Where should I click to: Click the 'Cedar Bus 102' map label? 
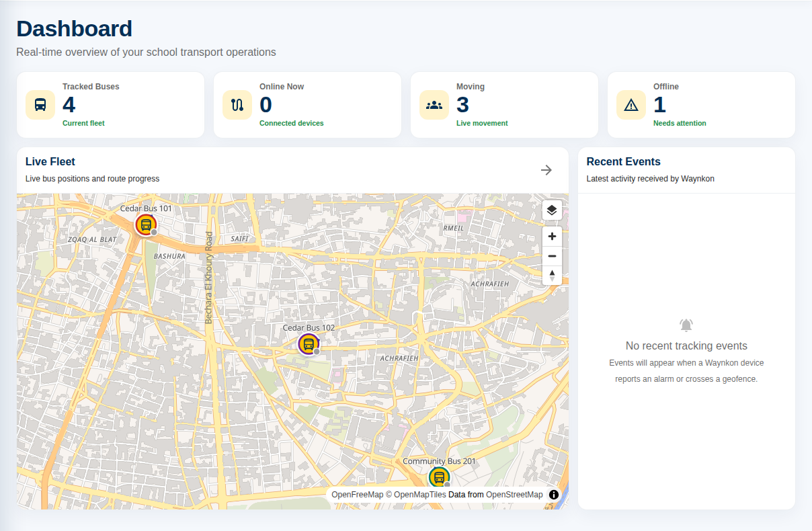pyautogui.click(x=309, y=328)
